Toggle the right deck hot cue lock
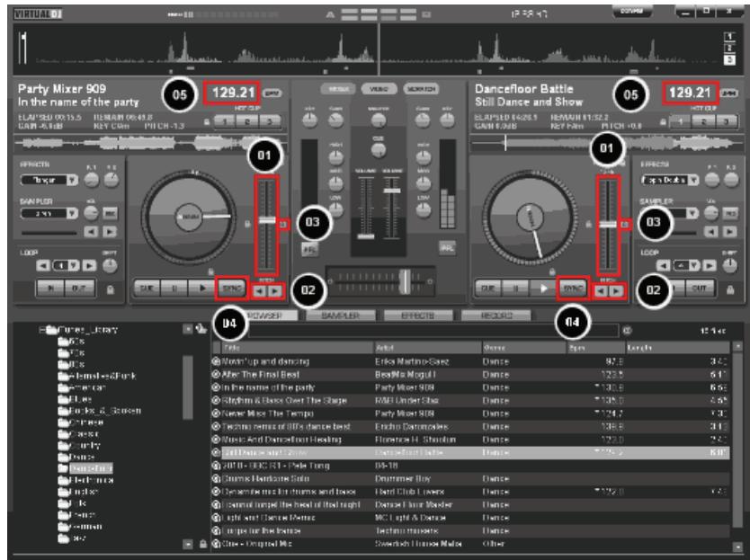750x560 pixels. click(663, 122)
